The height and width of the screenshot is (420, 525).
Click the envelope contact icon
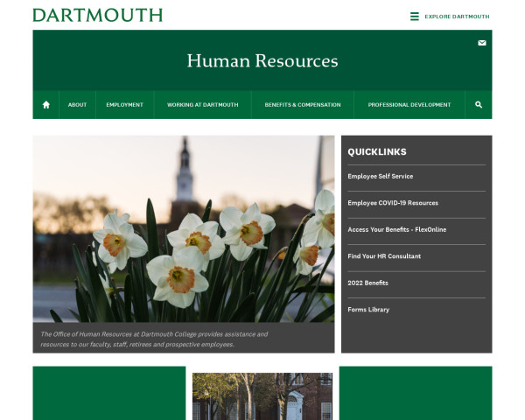pos(481,43)
